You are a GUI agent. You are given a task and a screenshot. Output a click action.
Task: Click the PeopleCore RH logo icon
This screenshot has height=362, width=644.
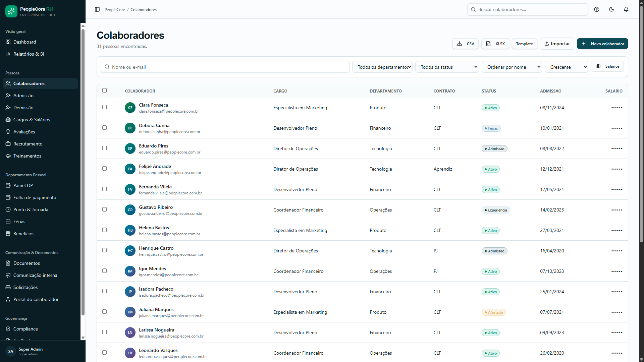11,11
